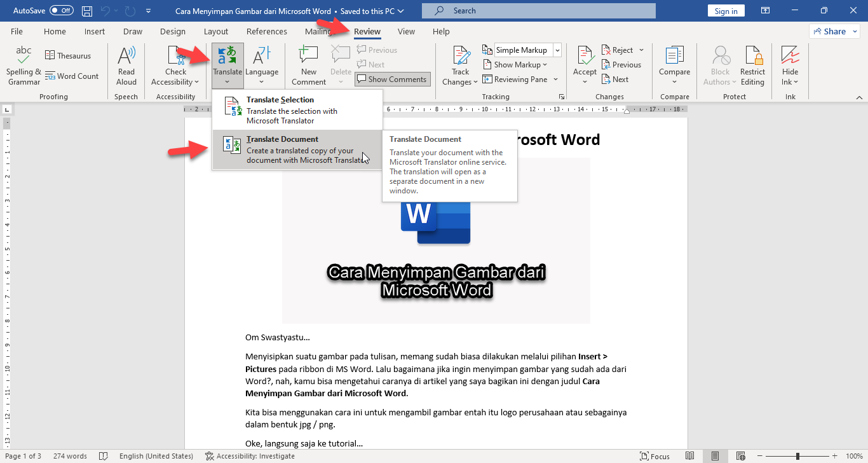Screen dimensions: 868x463
Task: Click Reject change button
Action: 618,50
